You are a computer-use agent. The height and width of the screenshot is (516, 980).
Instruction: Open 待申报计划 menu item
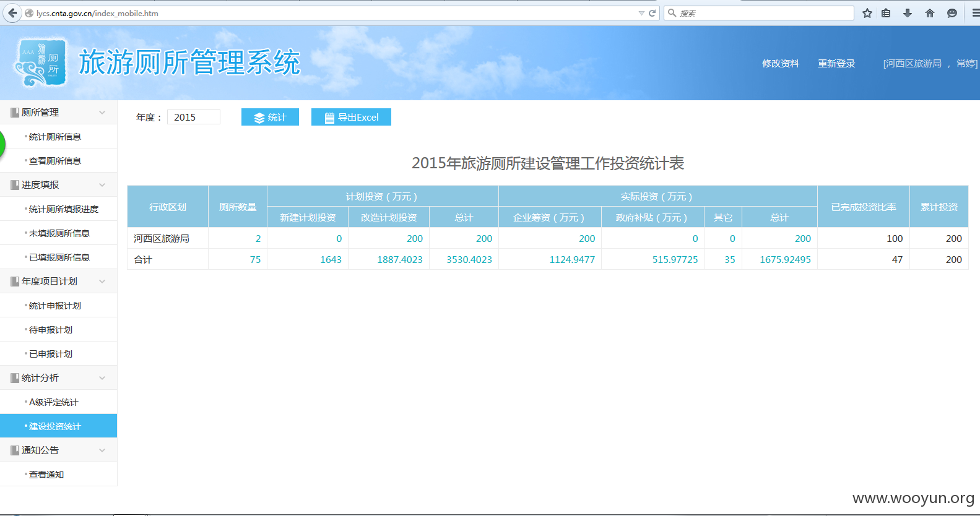click(58, 330)
